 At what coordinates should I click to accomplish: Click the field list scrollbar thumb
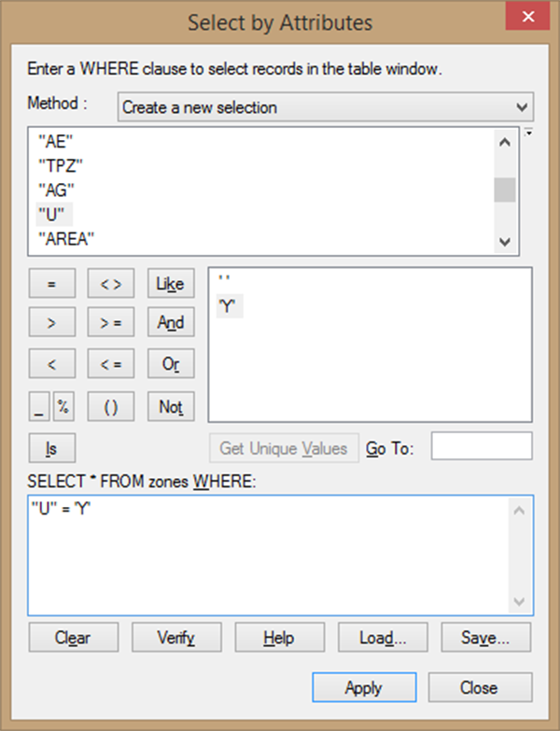505,190
